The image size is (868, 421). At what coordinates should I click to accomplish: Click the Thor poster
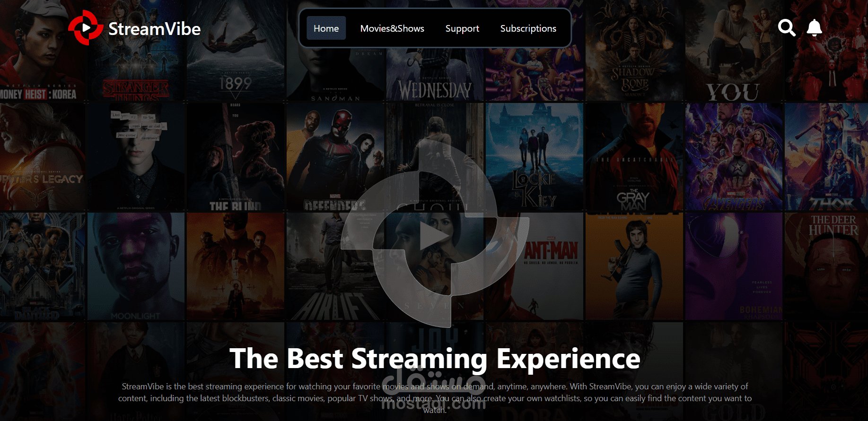826,157
